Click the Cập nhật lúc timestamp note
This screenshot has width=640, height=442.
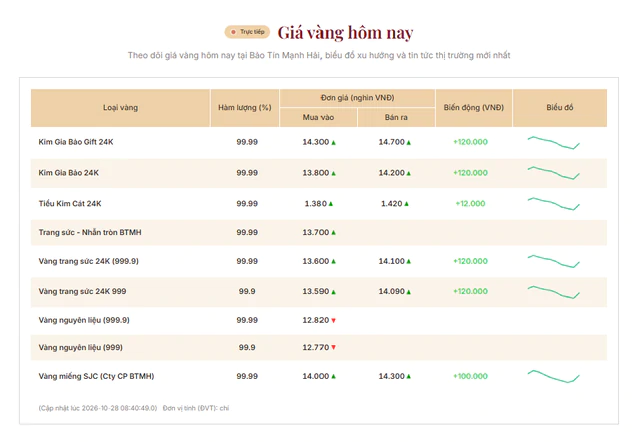click(98, 408)
